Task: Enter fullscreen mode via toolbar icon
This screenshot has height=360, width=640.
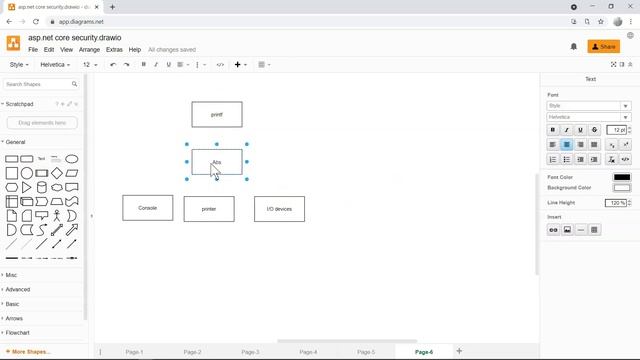Action: click(x=613, y=64)
